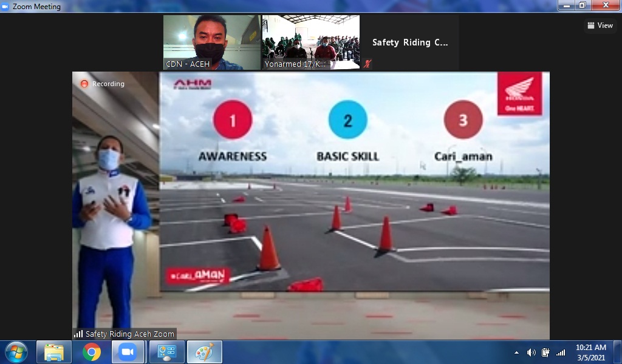
Task: Click the red Recording indicator
Action: tap(84, 84)
